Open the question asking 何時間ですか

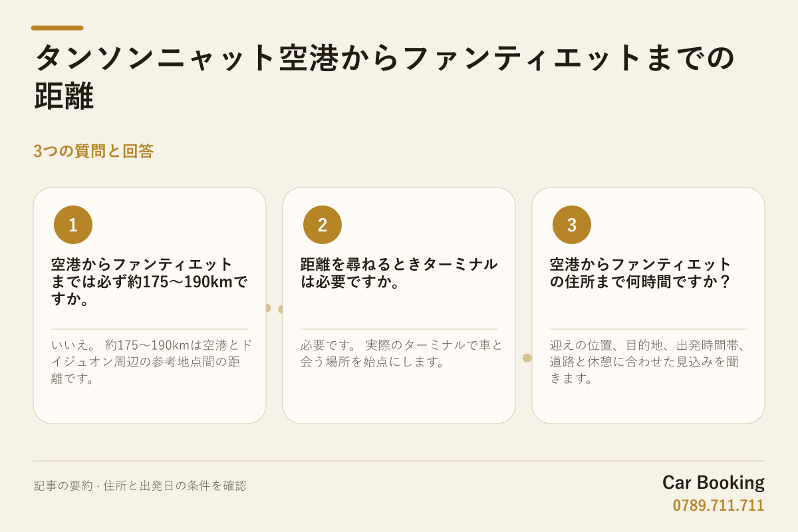[641, 273]
